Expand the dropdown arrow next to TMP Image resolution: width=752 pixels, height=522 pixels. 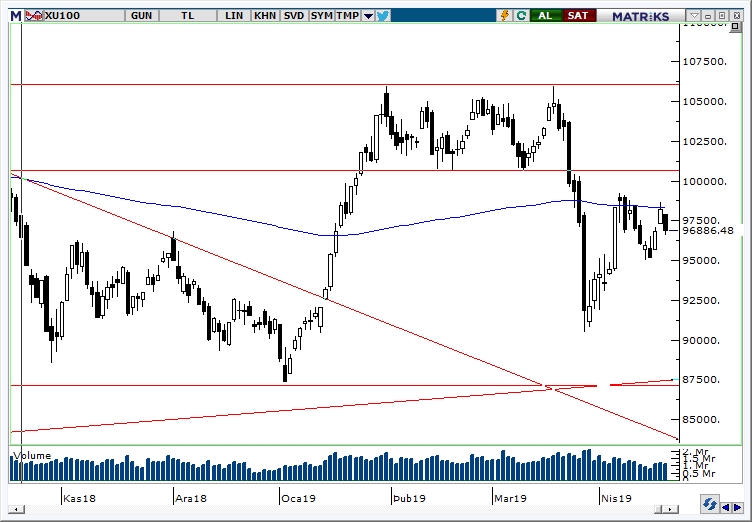pyautogui.click(x=368, y=16)
